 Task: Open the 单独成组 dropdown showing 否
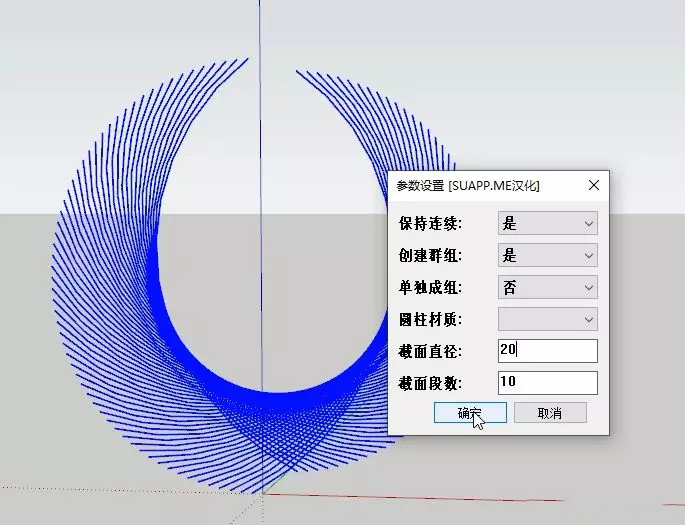pos(547,287)
